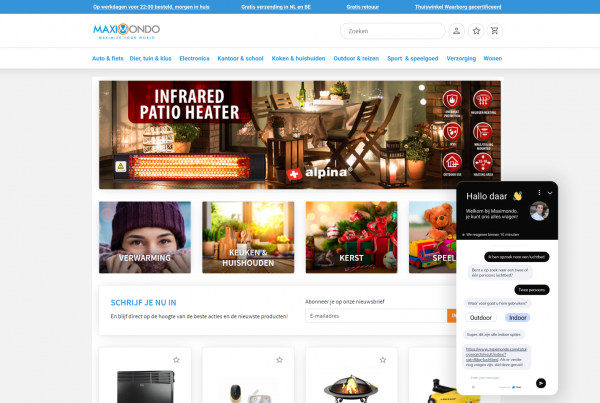Image resolution: width=600 pixels, height=403 pixels.
Task: Open the teddy bear Speelgoed category tile
Action: 432,237
